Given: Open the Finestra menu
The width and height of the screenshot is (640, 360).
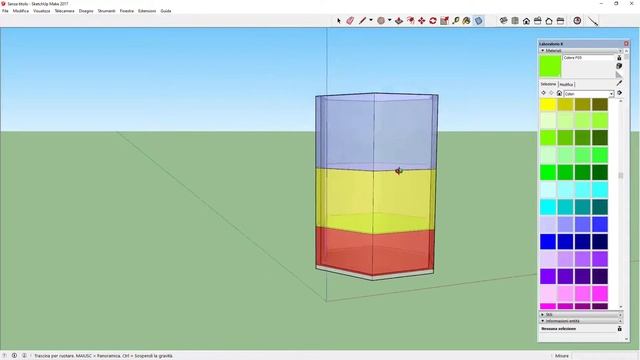Looking at the screenshot, I should pyautogui.click(x=127, y=11).
